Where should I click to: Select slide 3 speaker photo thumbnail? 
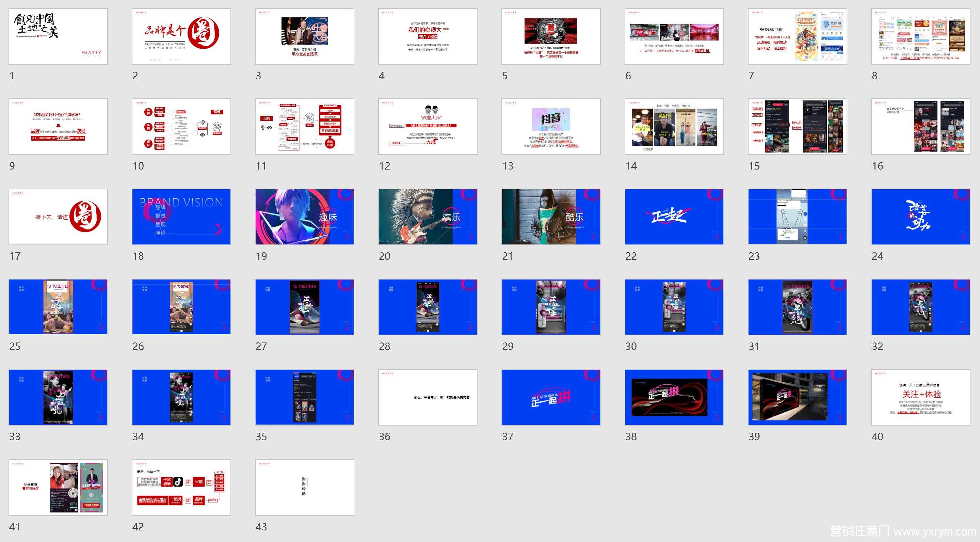tap(305, 36)
